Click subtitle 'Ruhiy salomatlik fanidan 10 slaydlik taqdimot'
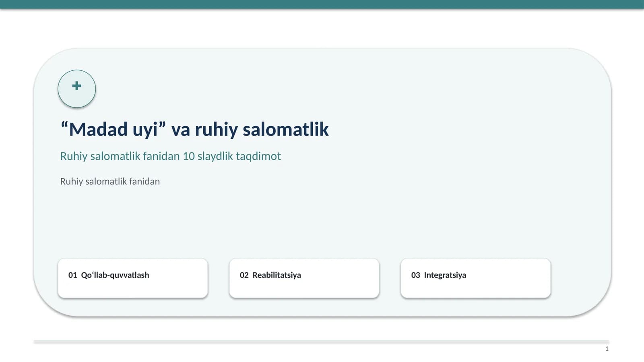Image resolution: width=644 pixels, height=362 pixels. (170, 156)
